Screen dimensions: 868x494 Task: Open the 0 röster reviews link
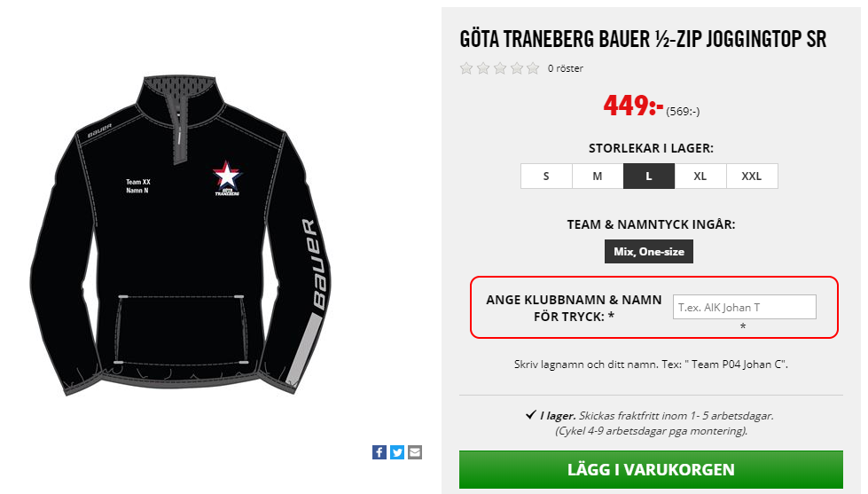565,68
